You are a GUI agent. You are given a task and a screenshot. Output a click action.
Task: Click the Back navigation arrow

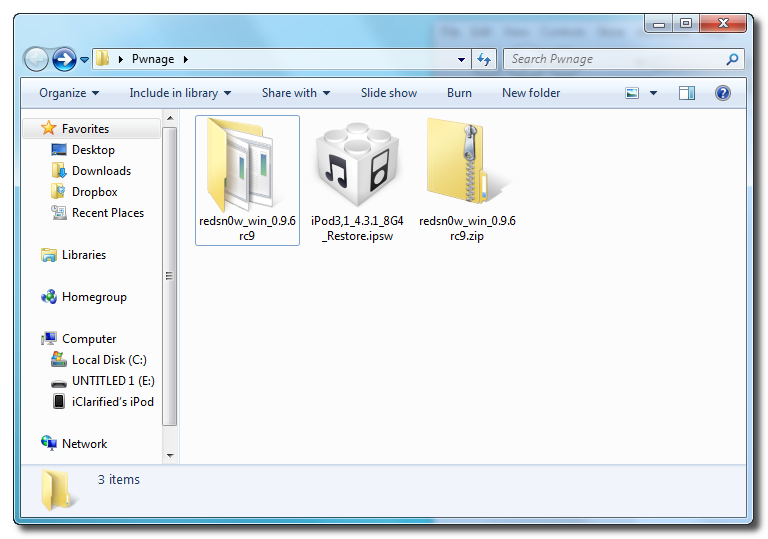coord(37,59)
